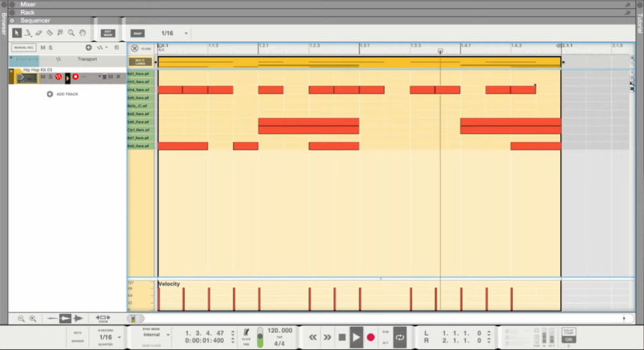Solo the Hip Hop Kit 03 track
Viewport: 644px width, 350px height.
pyautogui.click(x=50, y=77)
